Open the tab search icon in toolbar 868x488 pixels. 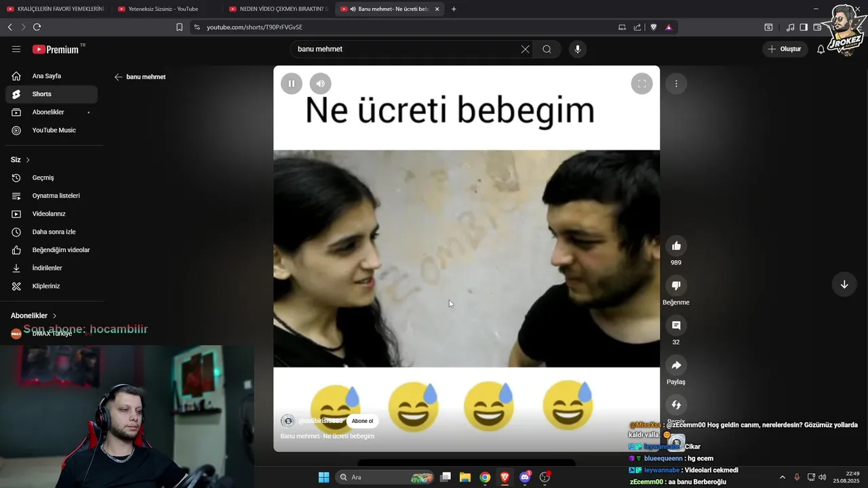click(x=768, y=27)
